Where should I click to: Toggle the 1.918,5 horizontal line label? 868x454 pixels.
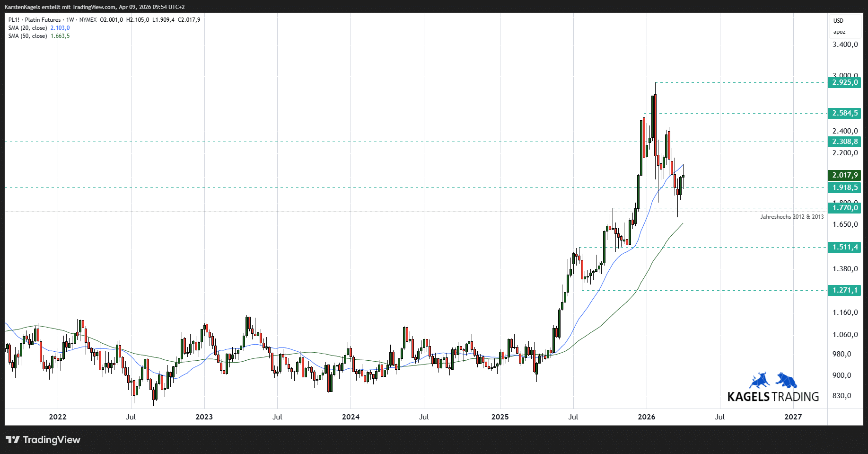pos(844,187)
